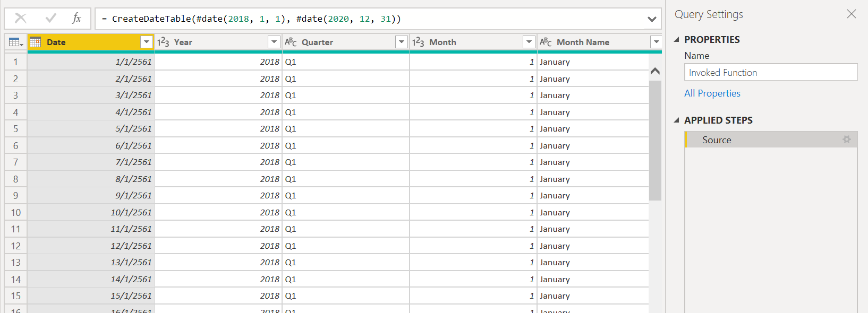Click the Date column data type icon
Viewport: 868px width, 313px height.
point(36,42)
